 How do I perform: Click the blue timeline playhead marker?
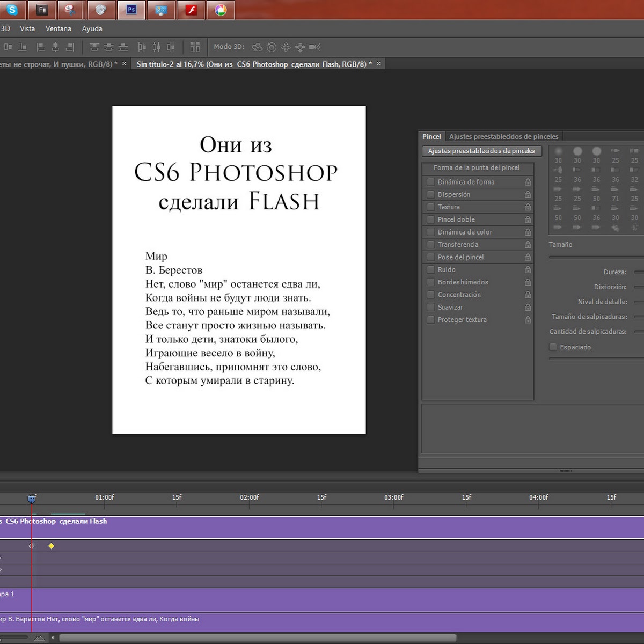32,499
